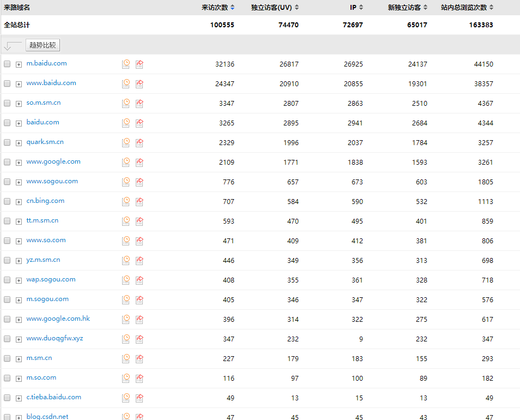Viewport: 520px width, 420px height.
Task: Open the trend clock icon for yz.m.sm.cn
Action: (x=126, y=260)
